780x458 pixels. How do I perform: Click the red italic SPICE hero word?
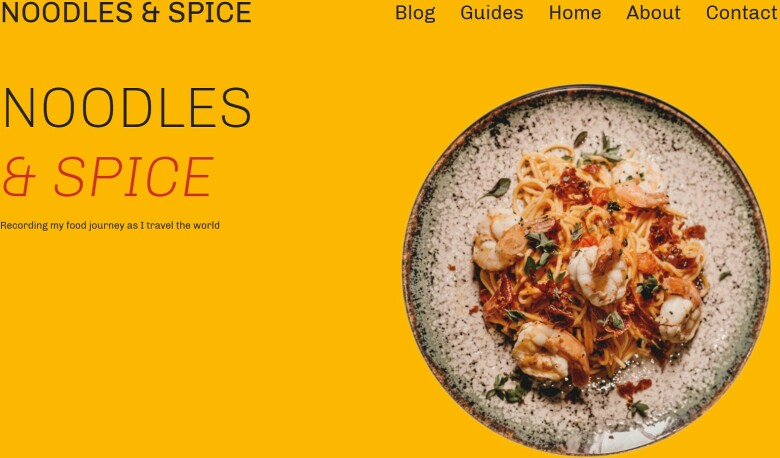(x=134, y=177)
